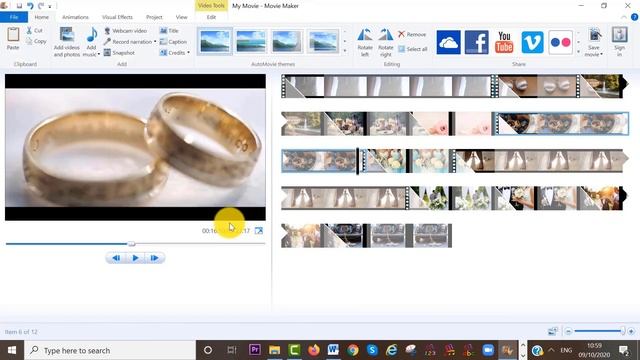Open Google Chrome from taskbar
The width and height of the screenshot is (640, 360).
(x=353, y=350)
